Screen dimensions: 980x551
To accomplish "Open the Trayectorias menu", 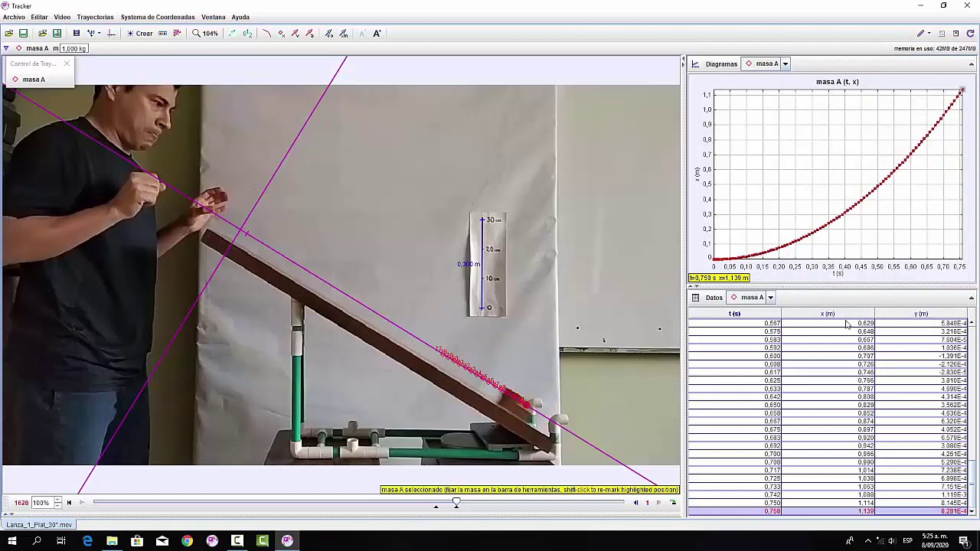I will [x=95, y=17].
